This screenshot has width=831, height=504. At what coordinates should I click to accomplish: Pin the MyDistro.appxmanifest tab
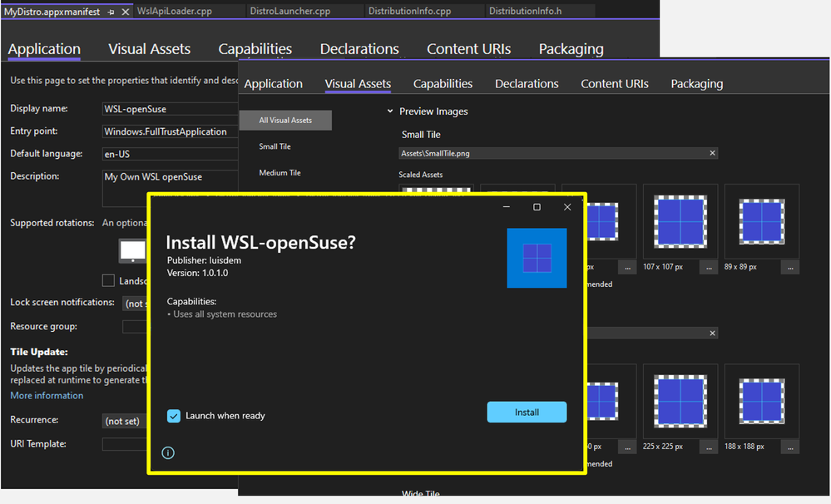click(111, 12)
